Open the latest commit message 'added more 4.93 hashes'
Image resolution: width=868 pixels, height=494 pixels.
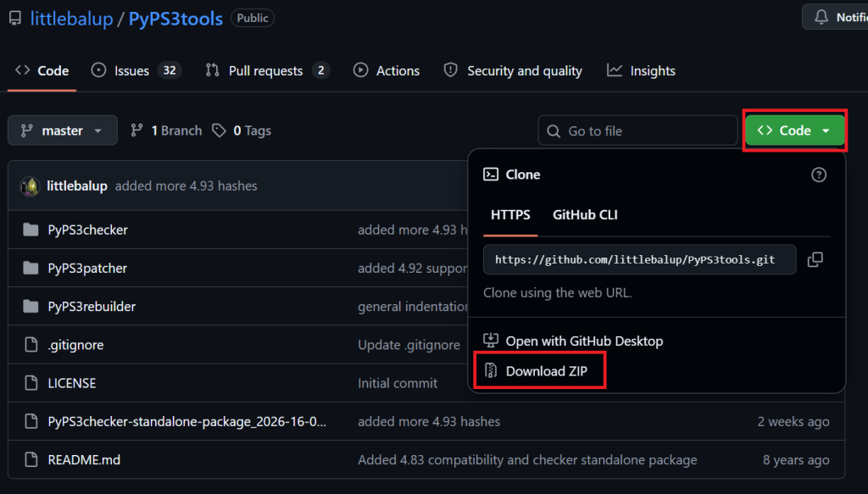coord(186,186)
